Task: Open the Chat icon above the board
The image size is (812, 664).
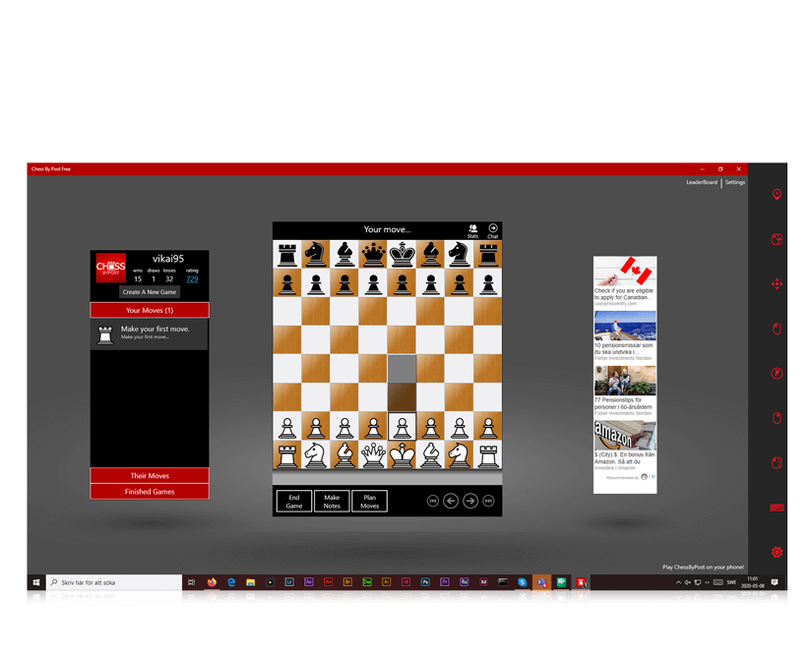Action: (492, 229)
